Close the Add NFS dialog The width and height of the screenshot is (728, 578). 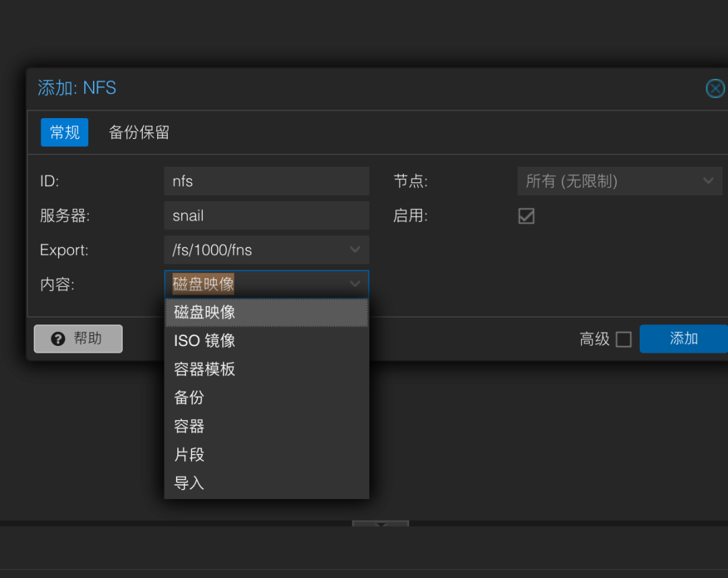tap(715, 88)
